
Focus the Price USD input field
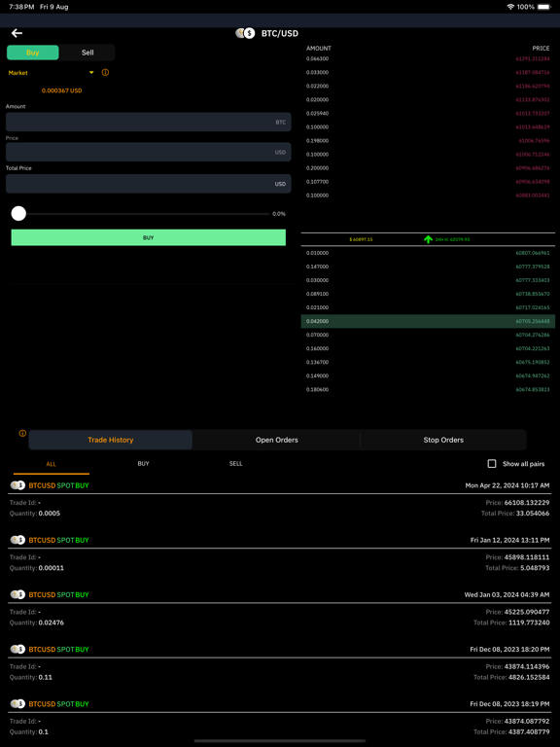(149, 152)
